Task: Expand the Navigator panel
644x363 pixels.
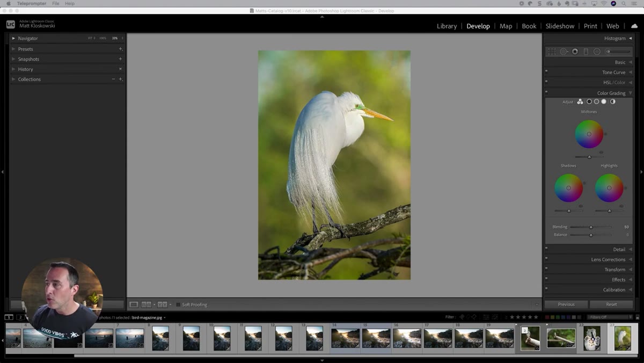Action: pyautogui.click(x=14, y=38)
